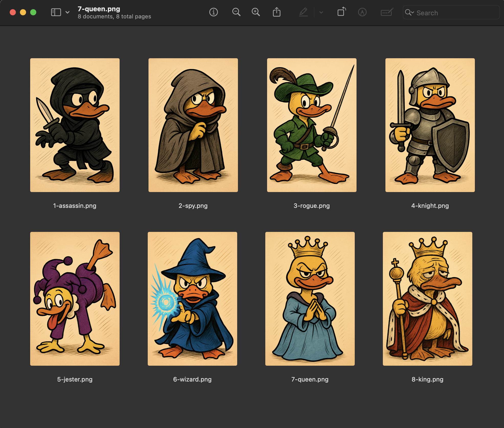Show the Markup toolbar
Viewport: 504px width, 428px height.
(362, 12)
